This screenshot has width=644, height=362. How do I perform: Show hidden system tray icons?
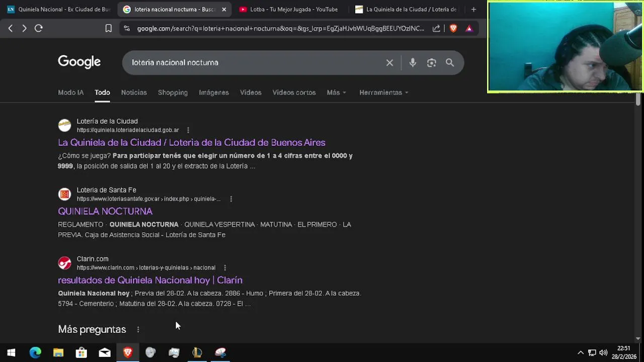[x=581, y=352]
